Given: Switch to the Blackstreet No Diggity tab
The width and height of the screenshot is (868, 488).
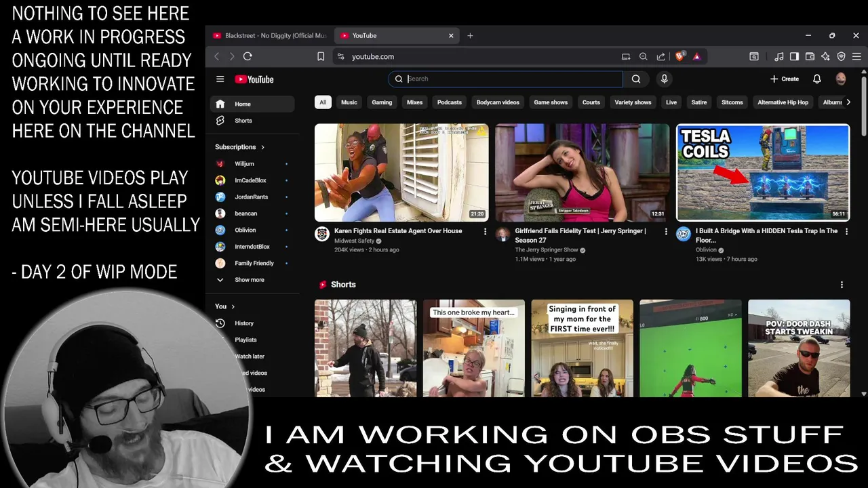Looking at the screenshot, I should point(269,35).
